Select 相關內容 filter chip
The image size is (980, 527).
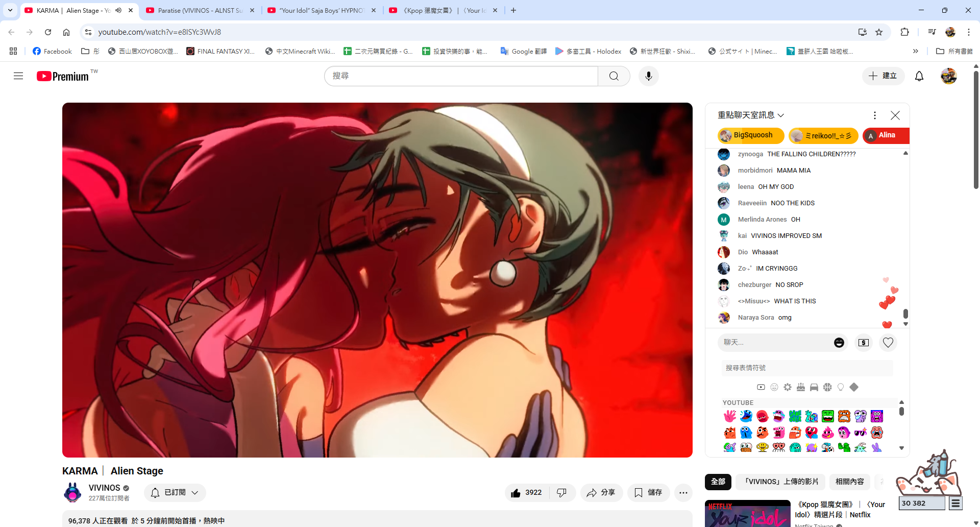pos(849,482)
